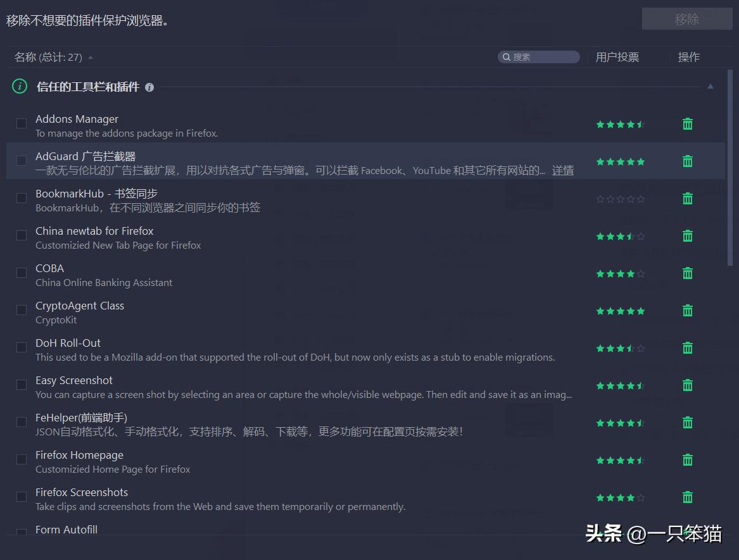Screen dimensions: 739x560
Task: Check China newtab for Firefox checkbox
Action: [x=21, y=235]
